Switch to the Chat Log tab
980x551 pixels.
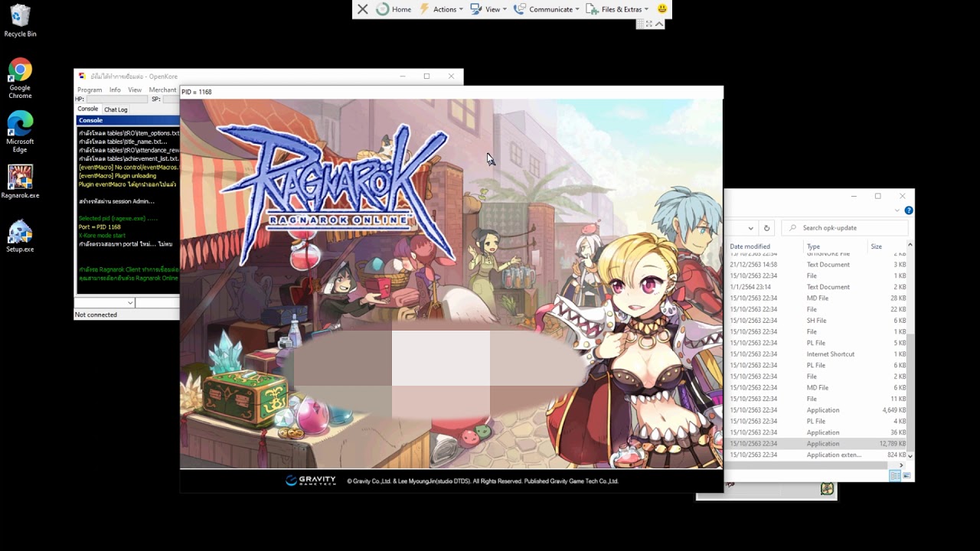coord(116,109)
